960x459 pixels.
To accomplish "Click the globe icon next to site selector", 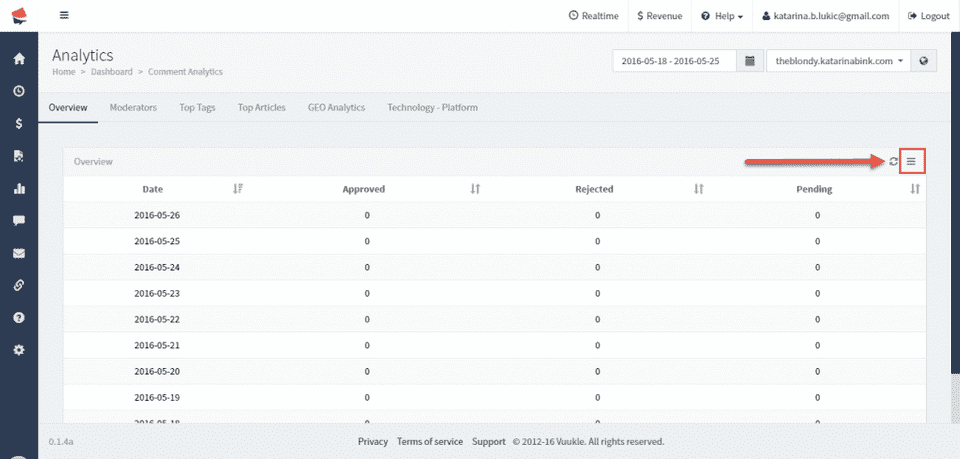I will [924, 61].
